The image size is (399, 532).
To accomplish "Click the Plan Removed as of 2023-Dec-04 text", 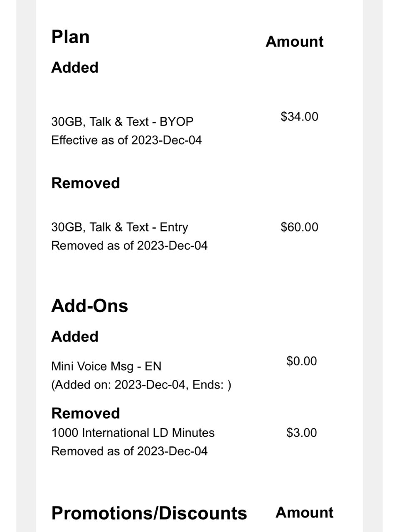I will (129, 245).
